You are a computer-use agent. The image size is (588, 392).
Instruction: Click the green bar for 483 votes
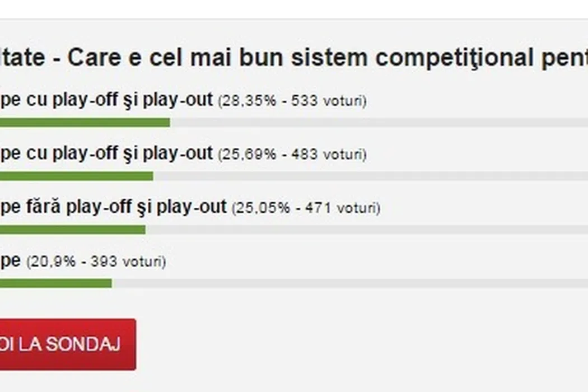coord(76,176)
